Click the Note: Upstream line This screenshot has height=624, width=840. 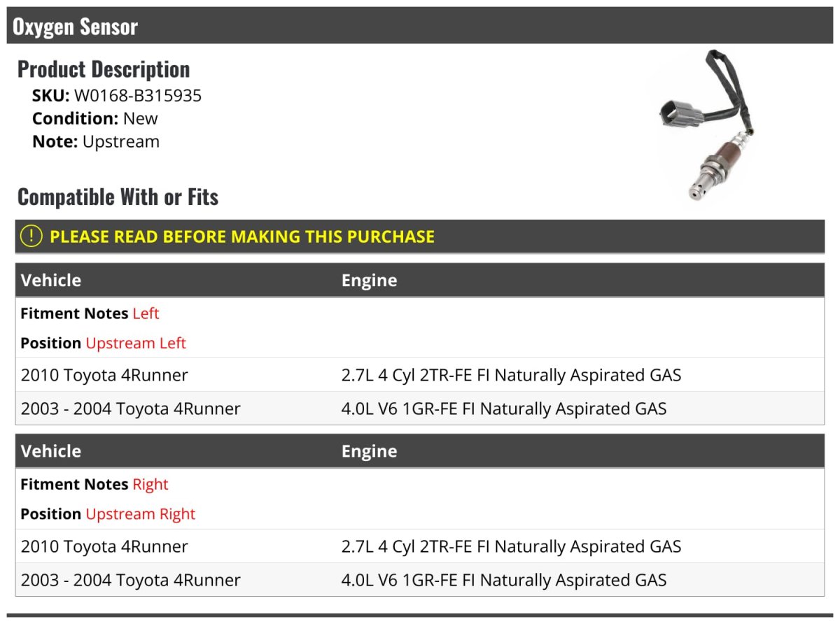(x=96, y=141)
